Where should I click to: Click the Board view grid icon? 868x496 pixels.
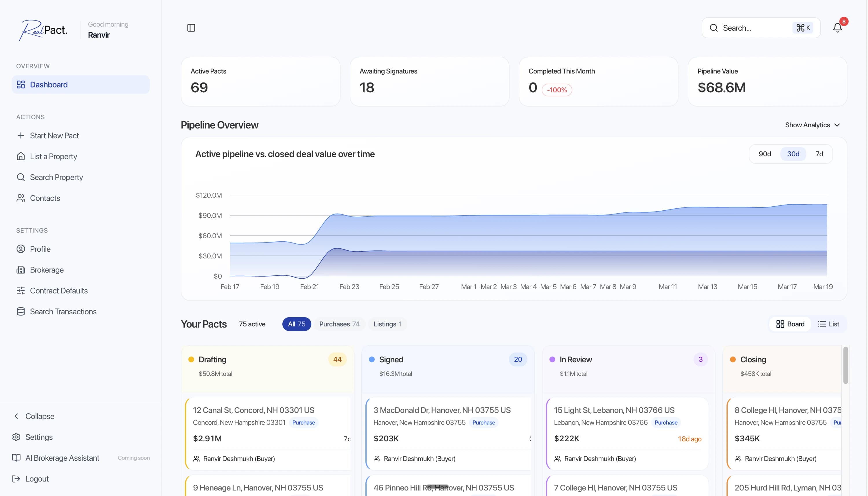tap(780, 324)
